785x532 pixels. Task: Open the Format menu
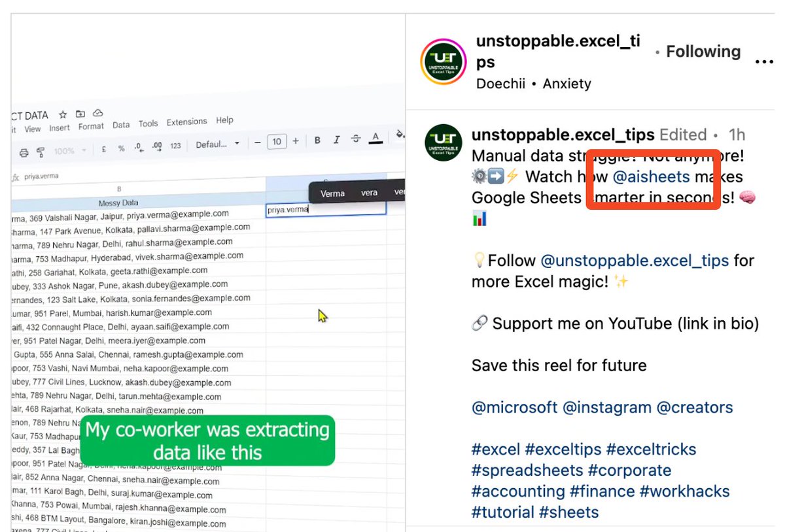[92, 126]
